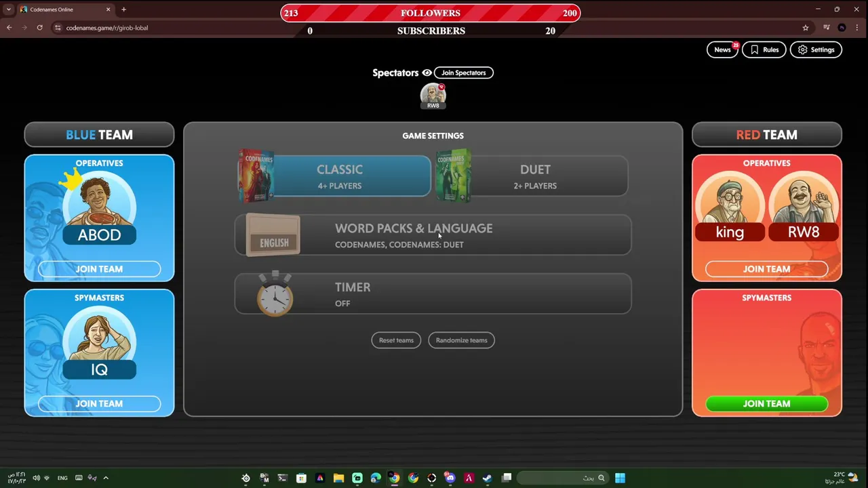Open touch keyboard icon in tray

coord(79,478)
